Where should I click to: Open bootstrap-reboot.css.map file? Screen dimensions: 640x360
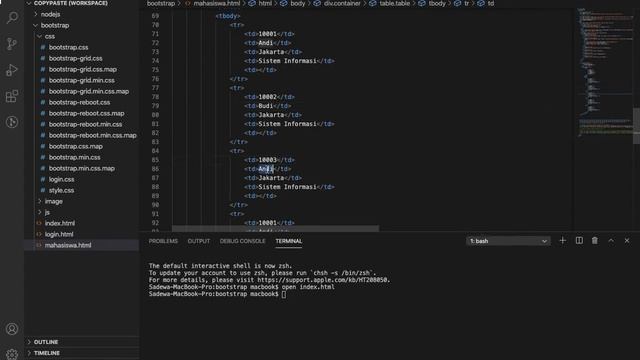[86, 113]
